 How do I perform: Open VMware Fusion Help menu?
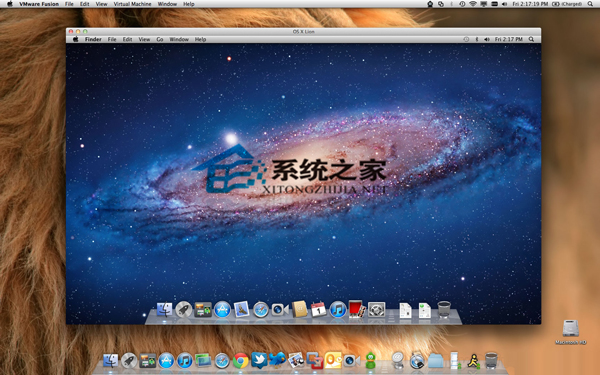click(x=189, y=4)
